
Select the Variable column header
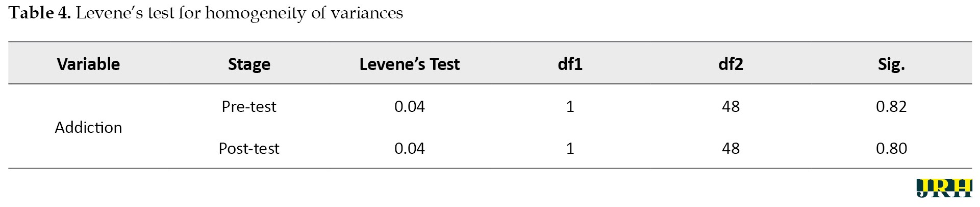(88, 64)
